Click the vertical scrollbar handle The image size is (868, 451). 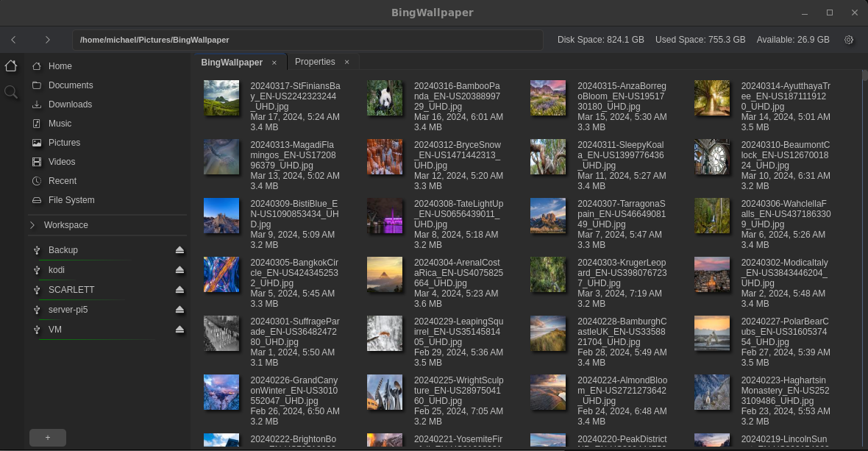coord(864,76)
